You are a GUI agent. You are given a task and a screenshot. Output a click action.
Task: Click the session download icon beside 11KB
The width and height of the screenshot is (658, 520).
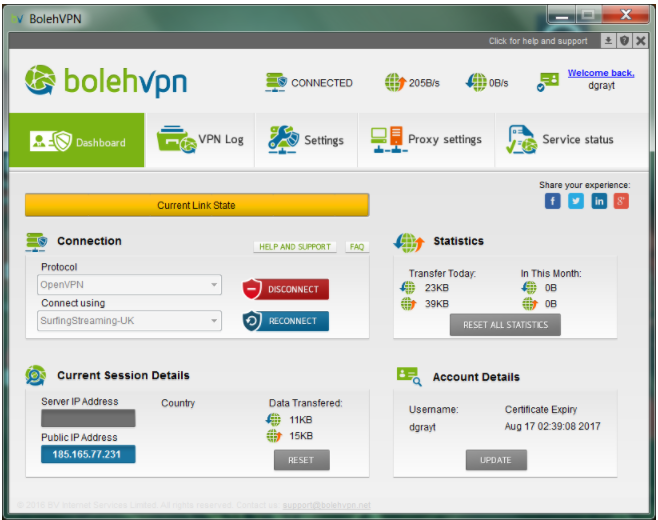coord(273,419)
